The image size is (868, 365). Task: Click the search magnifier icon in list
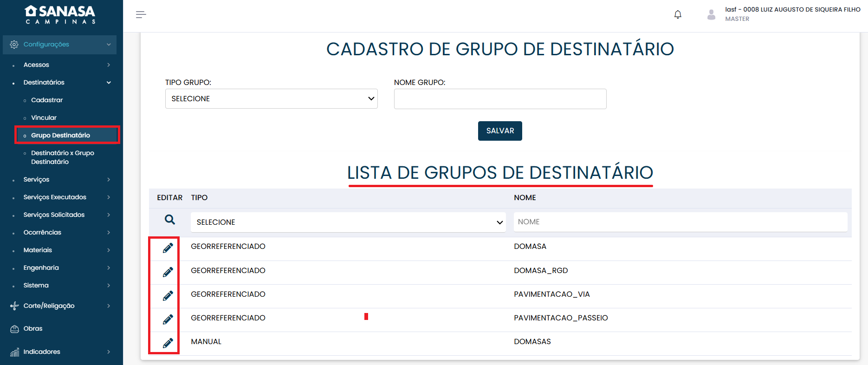coord(170,220)
